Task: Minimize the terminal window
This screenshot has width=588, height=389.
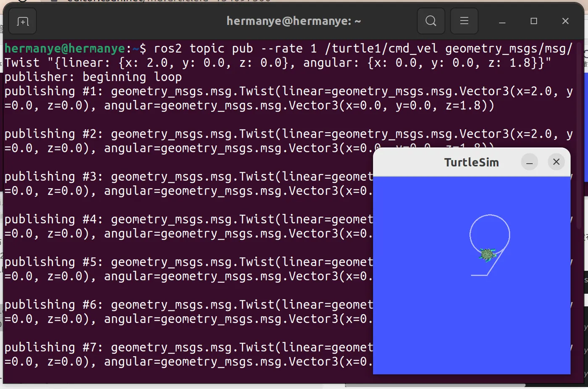Action: coord(502,21)
